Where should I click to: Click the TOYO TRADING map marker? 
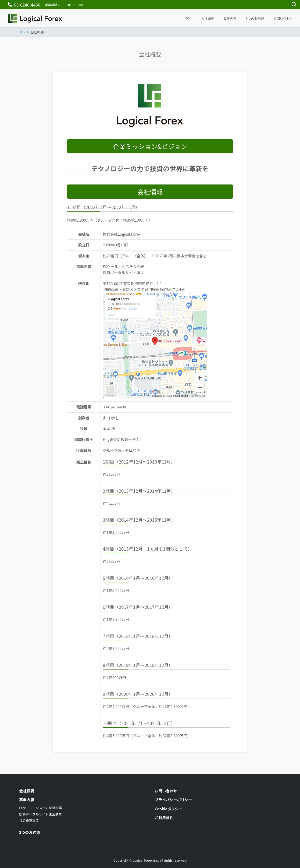point(132,378)
